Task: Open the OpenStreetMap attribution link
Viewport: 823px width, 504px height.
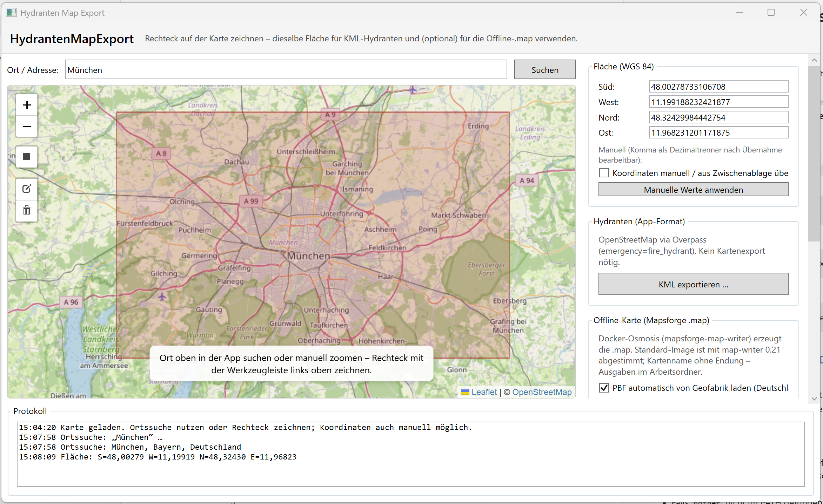Action: [x=542, y=392]
